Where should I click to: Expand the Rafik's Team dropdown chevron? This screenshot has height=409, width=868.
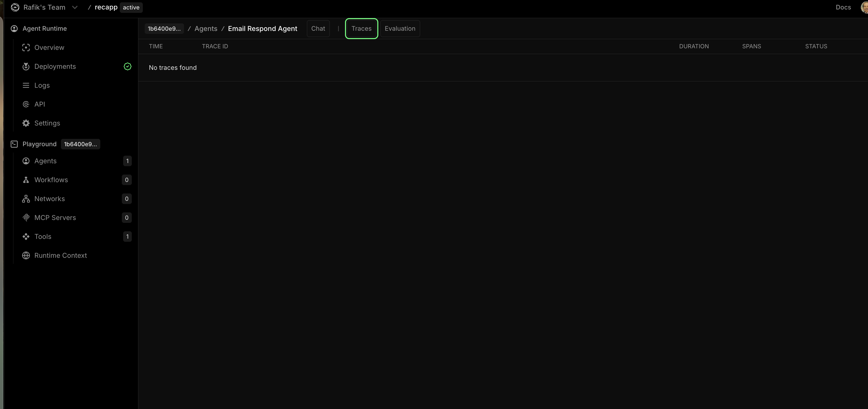tap(75, 7)
